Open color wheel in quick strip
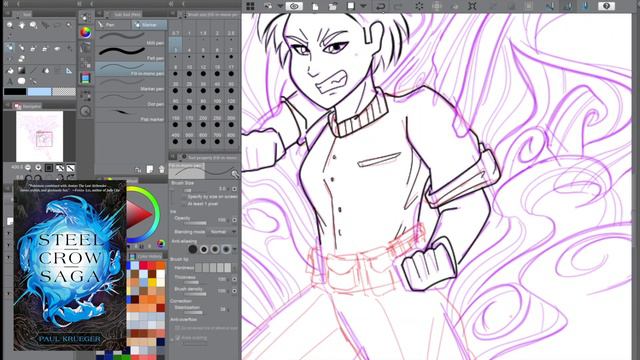Viewport: 640px width, 360px height. 85,33
